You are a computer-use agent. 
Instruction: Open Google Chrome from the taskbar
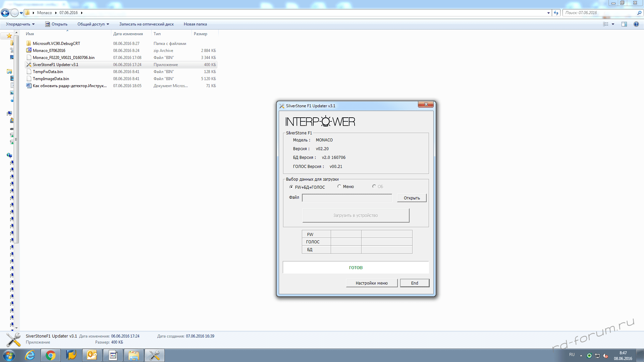coord(51,355)
